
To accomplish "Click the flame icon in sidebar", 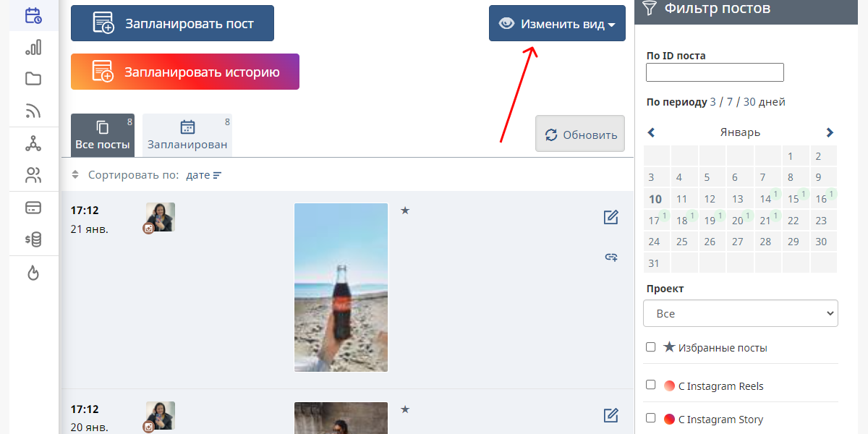I will pos(33,273).
